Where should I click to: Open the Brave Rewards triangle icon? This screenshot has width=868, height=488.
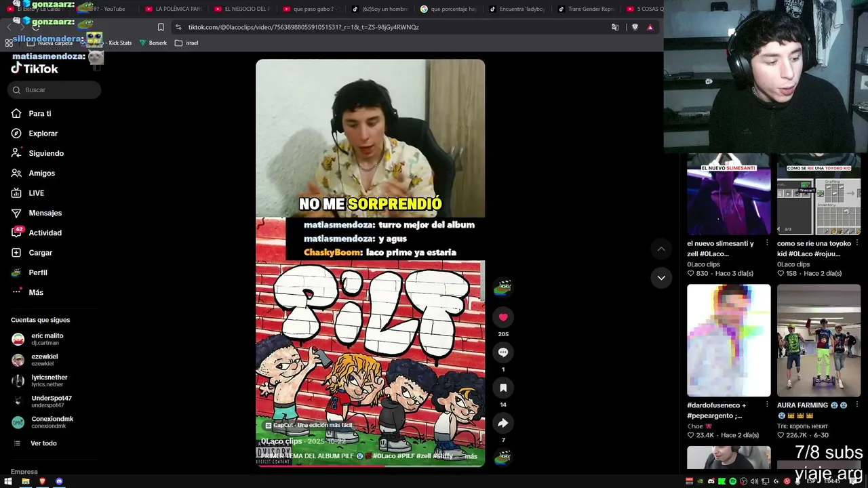pyautogui.click(x=650, y=27)
